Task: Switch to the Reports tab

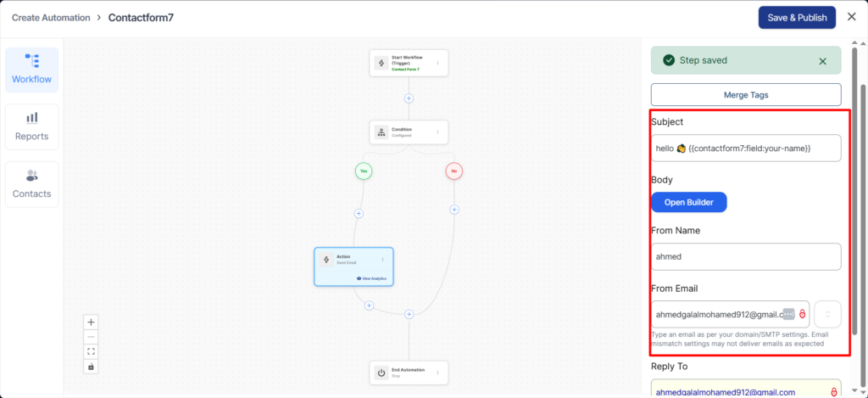Action: point(31,126)
